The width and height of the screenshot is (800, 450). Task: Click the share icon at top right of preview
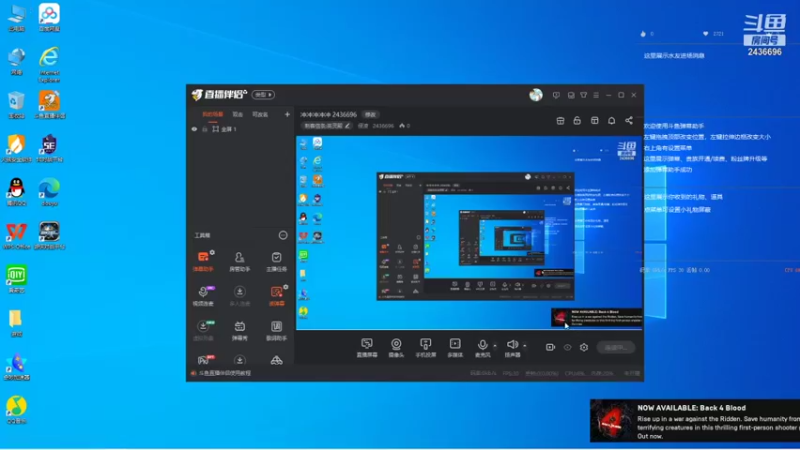(629, 120)
